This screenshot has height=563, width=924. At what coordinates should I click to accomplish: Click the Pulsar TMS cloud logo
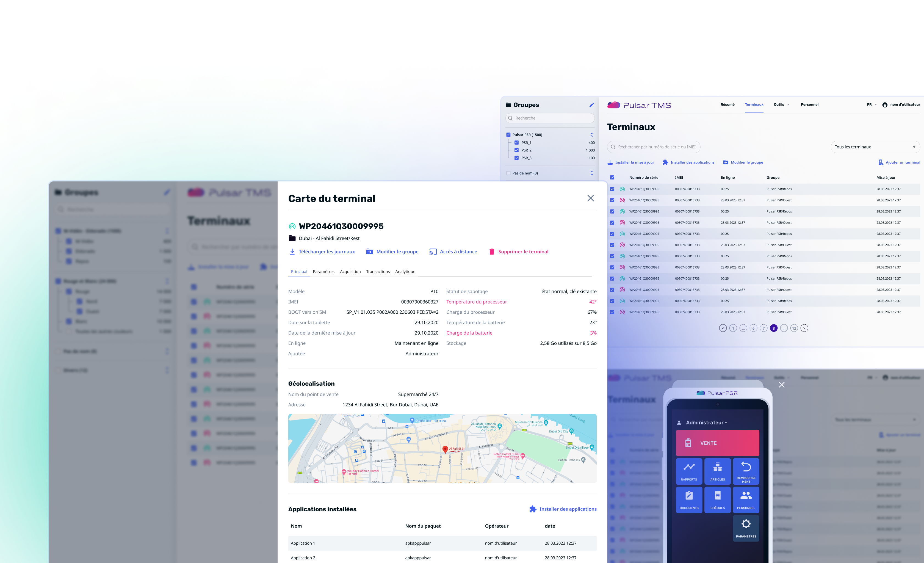[613, 105]
